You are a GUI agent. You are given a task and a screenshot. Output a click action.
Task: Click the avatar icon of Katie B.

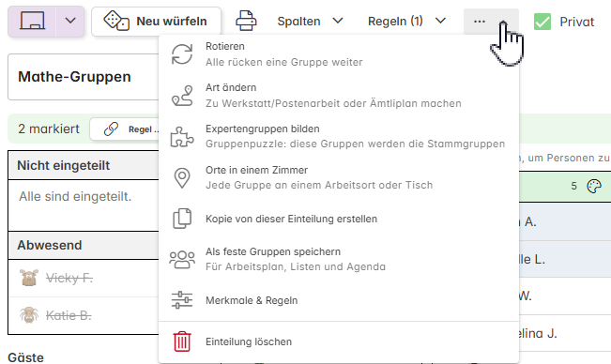[x=29, y=315]
